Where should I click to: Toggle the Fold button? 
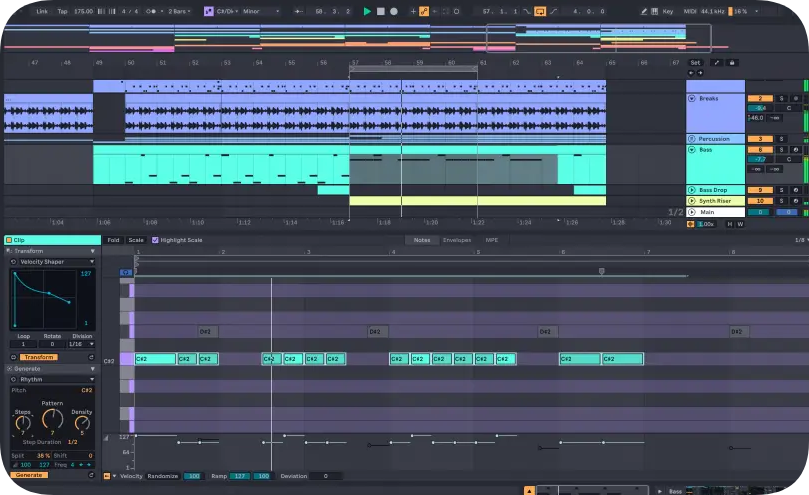(x=113, y=240)
